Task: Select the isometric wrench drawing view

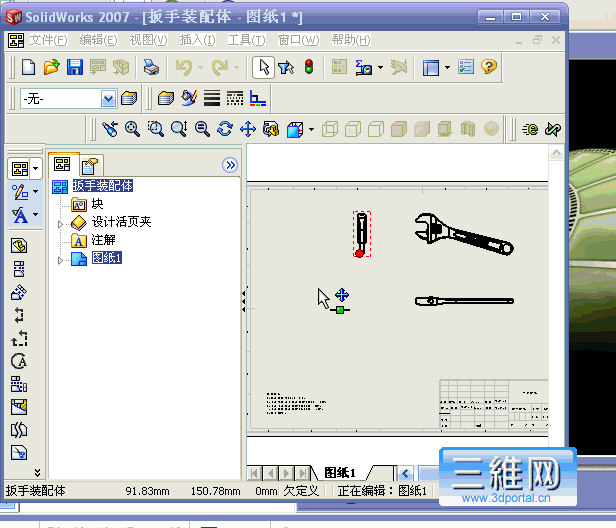Action: tap(464, 234)
